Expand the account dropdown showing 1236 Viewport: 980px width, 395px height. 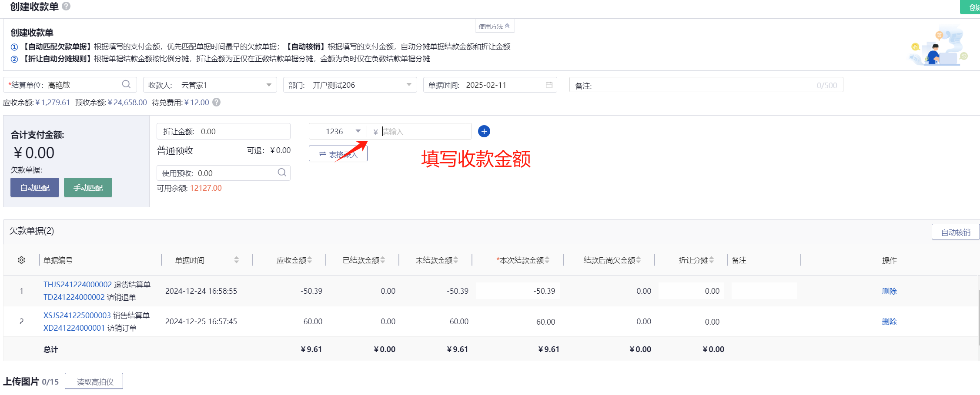point(358,131)
